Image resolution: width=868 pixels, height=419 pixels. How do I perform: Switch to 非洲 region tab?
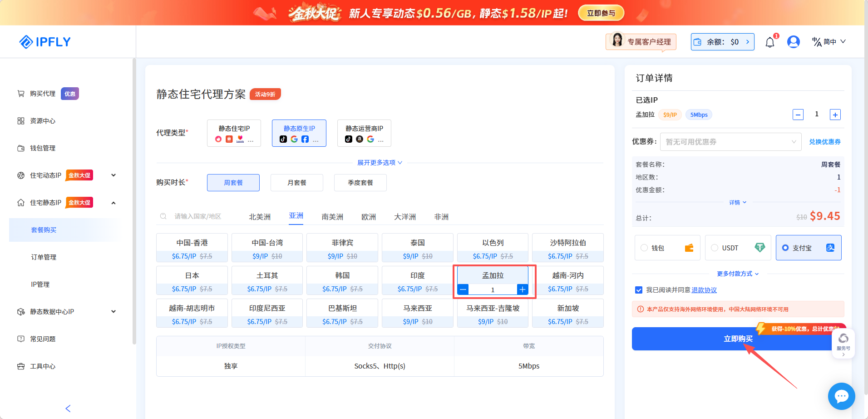(441, 217)
